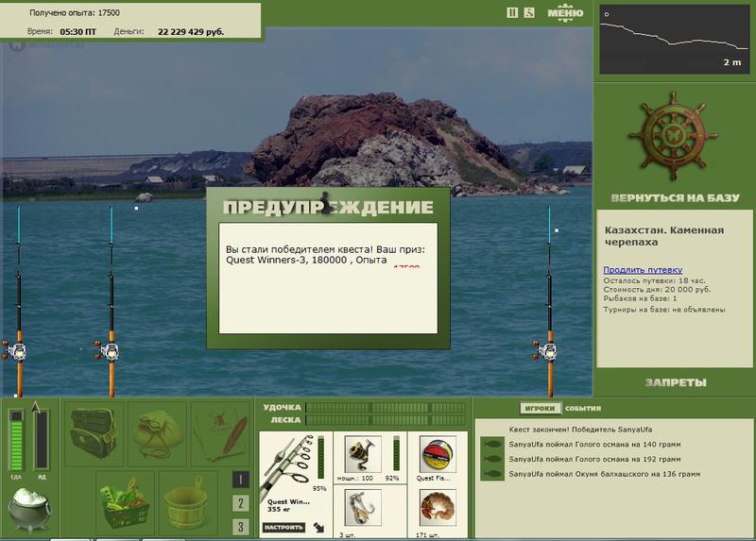Click fish icon beside Окуня балхашского catch
Viewport: 756px width, 541px height.
click(492, 474)
